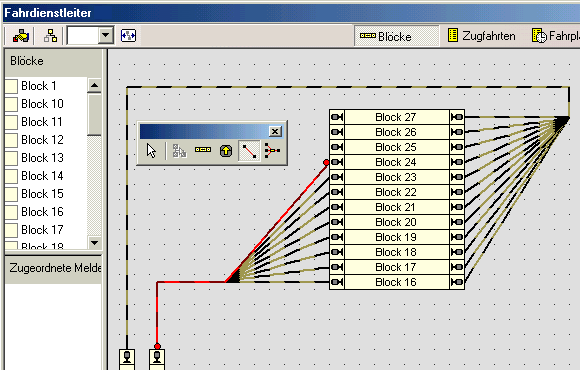Select the branching turnout tool in palette
This screenshot has height=370, width=580.
click(272, 151)
